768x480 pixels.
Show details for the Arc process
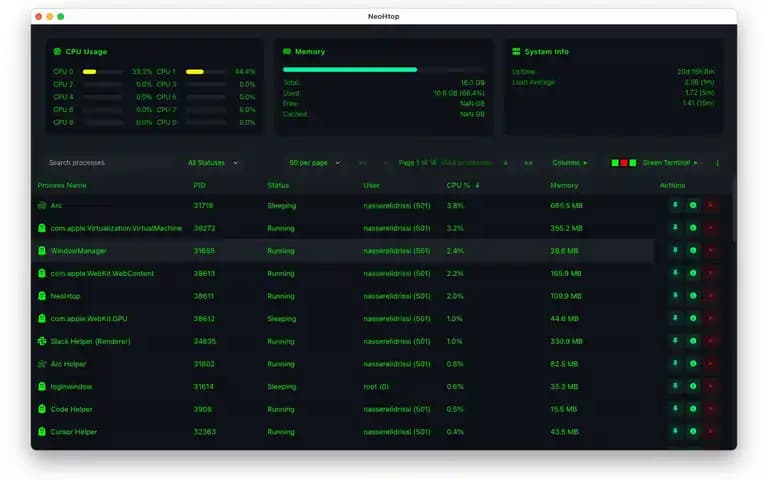pos(693,205)
